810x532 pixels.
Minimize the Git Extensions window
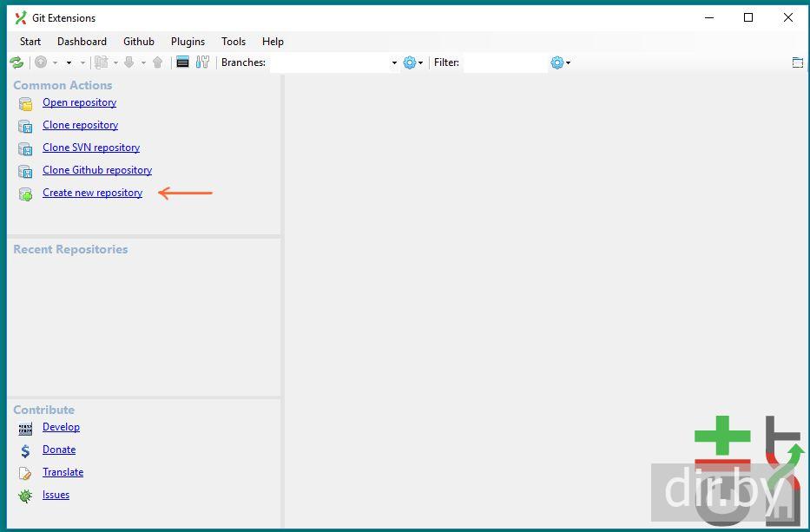tap(709, 17)
